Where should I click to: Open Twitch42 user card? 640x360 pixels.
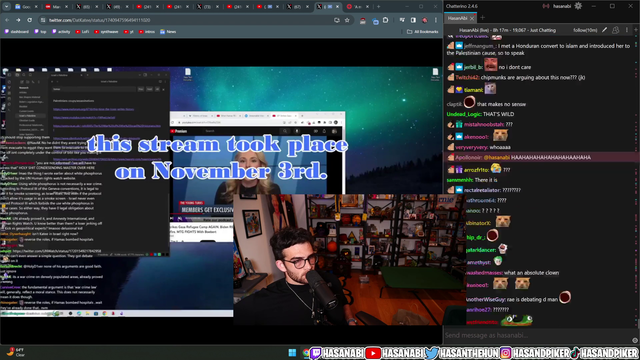coord(467,77)
